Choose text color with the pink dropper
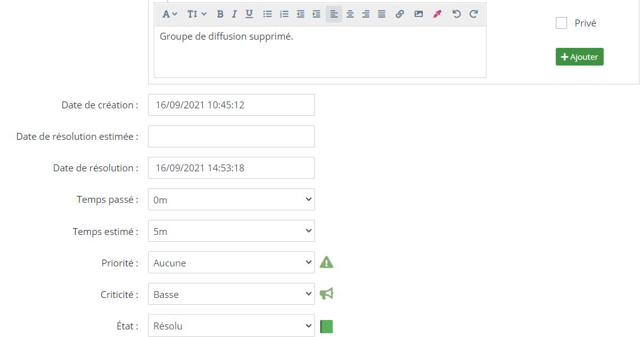 coord(437,14)
